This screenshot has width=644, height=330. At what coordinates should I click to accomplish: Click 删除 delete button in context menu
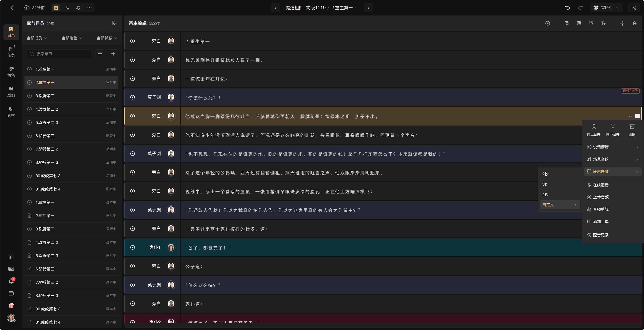[x=632, y=130]
